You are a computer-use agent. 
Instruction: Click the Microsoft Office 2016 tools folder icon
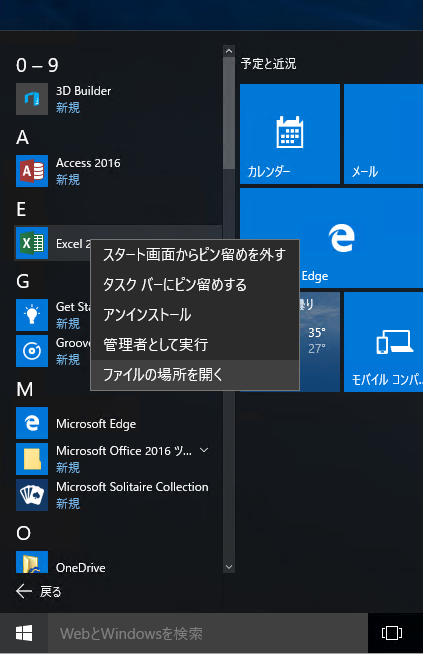click(x=32, y=459)
